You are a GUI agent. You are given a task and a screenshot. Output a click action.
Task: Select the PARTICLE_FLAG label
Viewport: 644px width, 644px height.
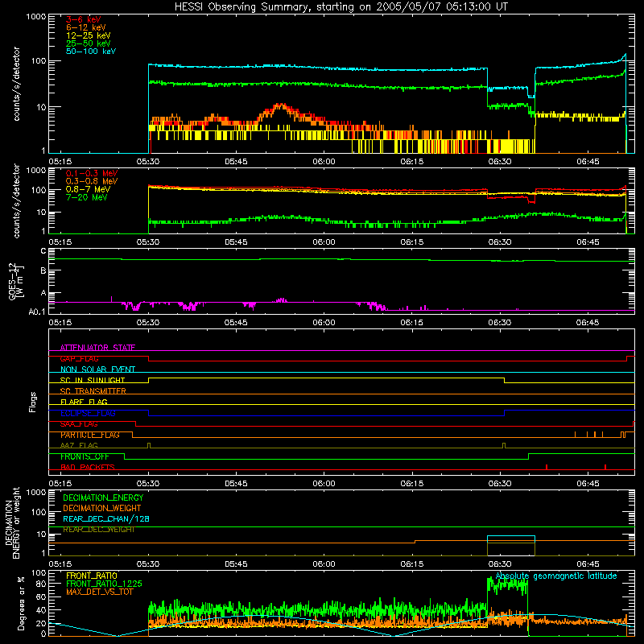pyautogui.click(x=90, y=435)
